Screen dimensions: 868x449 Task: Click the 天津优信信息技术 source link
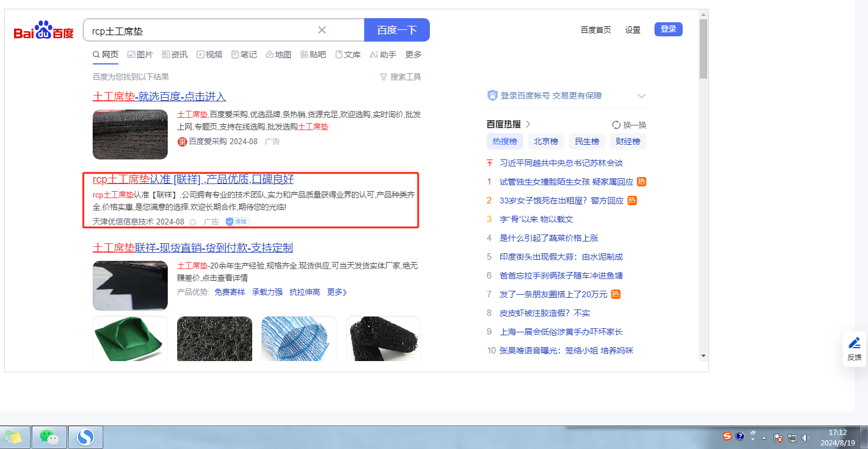click(x=123, y=222)
